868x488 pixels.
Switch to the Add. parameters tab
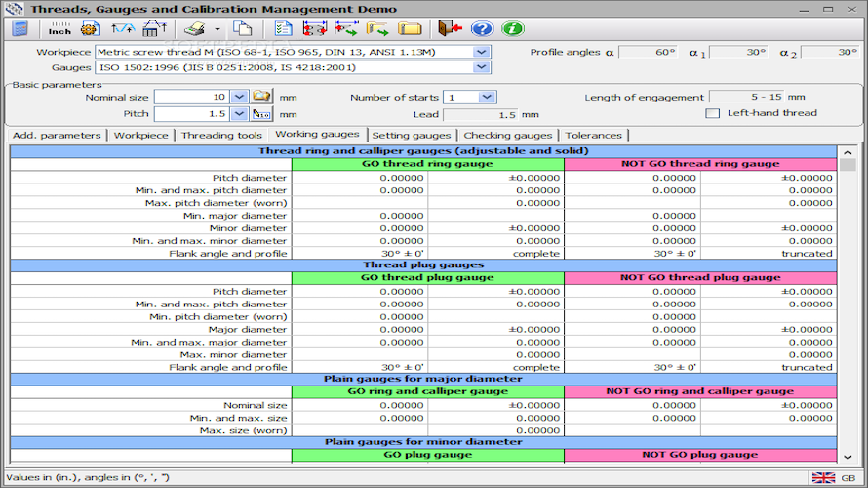(x=57, y=135)
